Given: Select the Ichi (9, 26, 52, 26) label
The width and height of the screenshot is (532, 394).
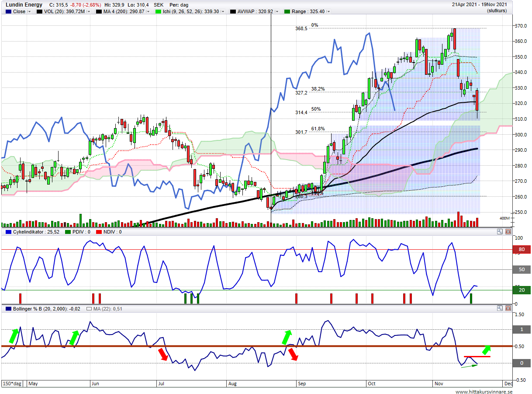Looking at the screenshot, I should [191, 12].
